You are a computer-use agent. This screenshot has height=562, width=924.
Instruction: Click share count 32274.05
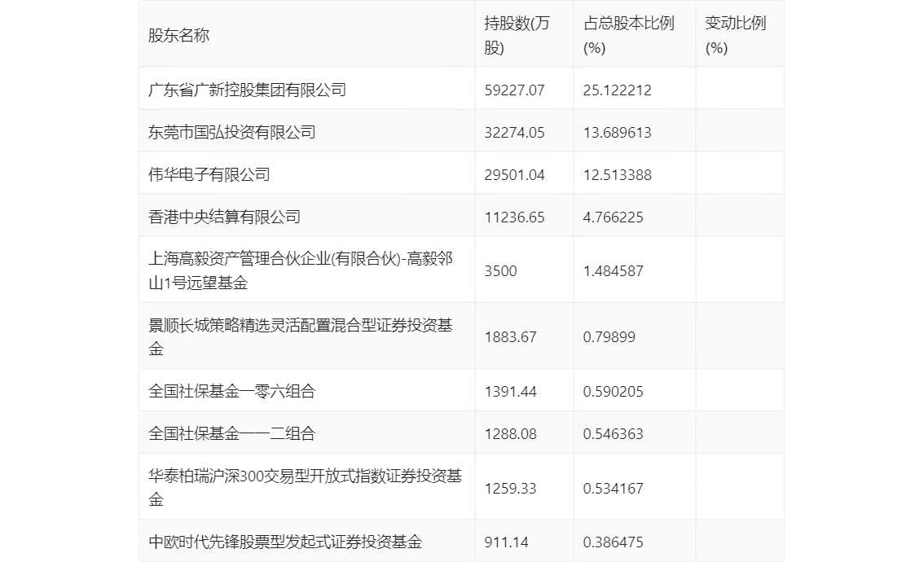coord(514,133)
